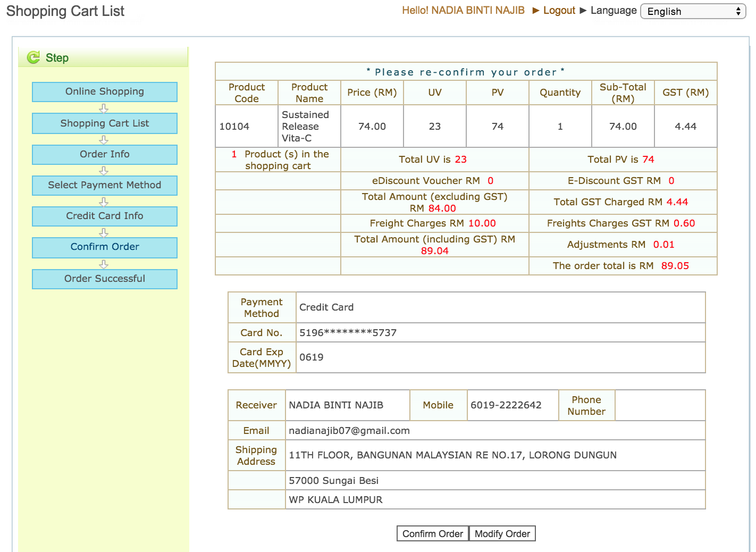
Task: Click the green Step refresh icon
Action: pos(33,57)
